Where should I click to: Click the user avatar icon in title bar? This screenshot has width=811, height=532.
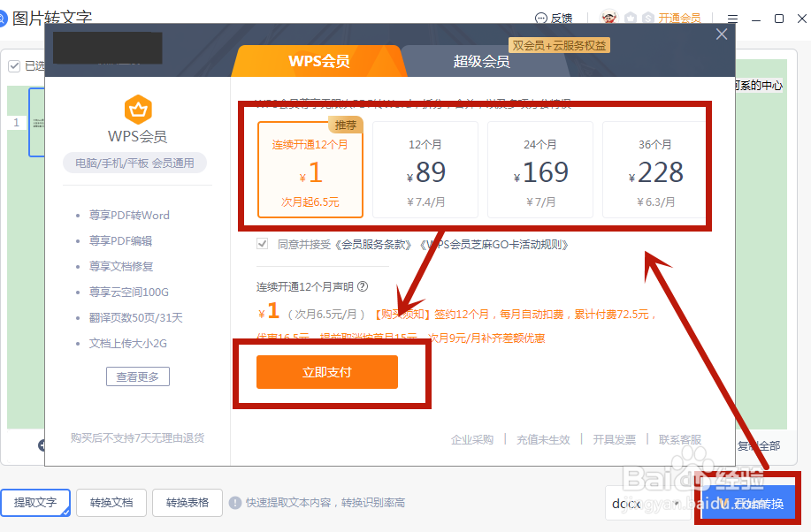pyautogui.click(x=608, y=18)
